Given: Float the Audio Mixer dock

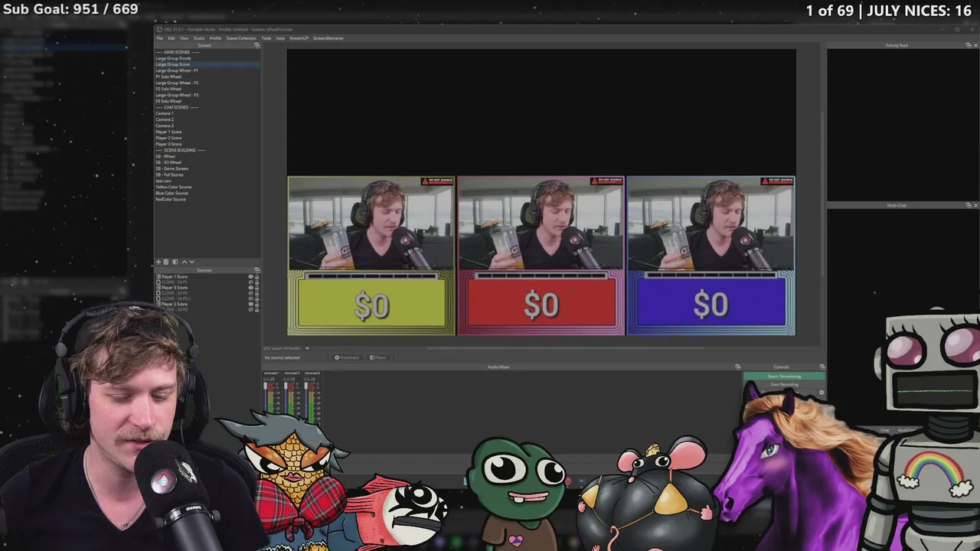Looking at the screenshot, I should pyautogui.click(x=738, y=367).
